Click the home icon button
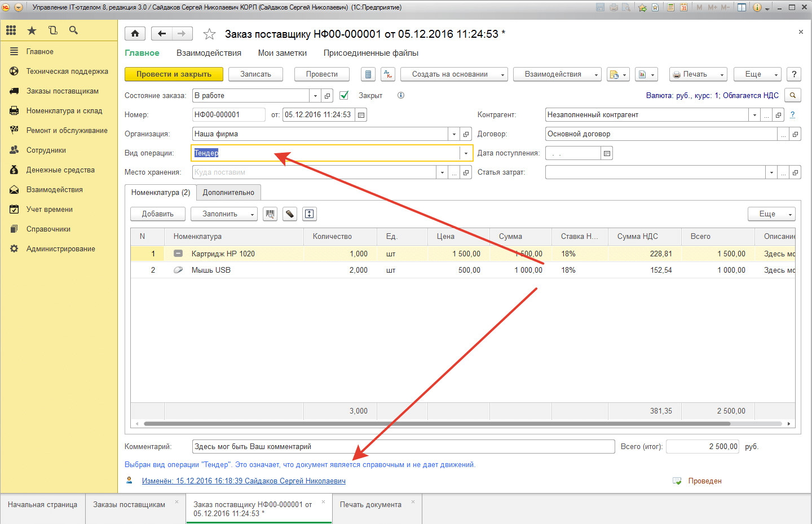Screen dimensions: 812x524 pyautogui.click(x=135, y=34)
